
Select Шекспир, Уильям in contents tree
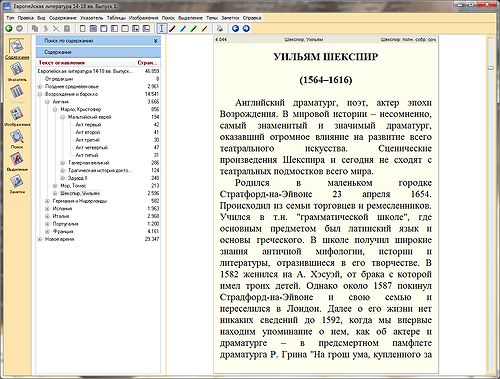coord(80,193)
